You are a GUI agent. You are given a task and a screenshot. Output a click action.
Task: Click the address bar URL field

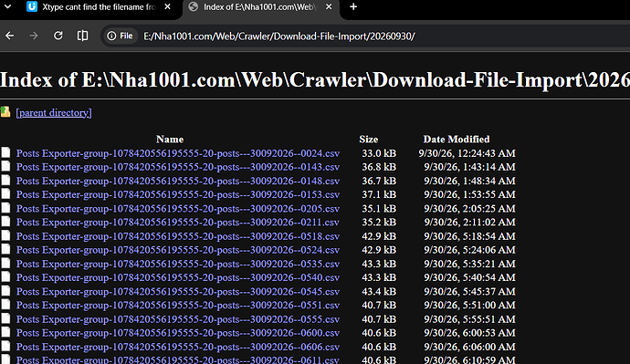(279, 36)
